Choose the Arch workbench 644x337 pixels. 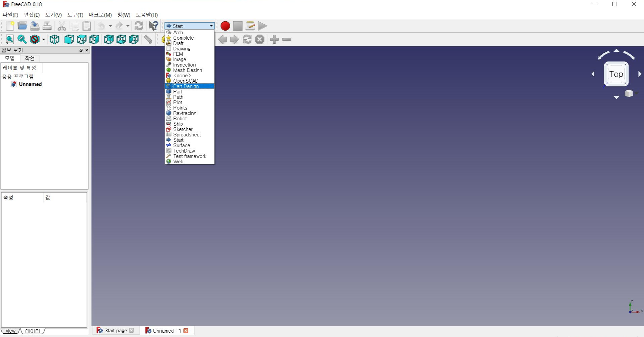(190, 33)
